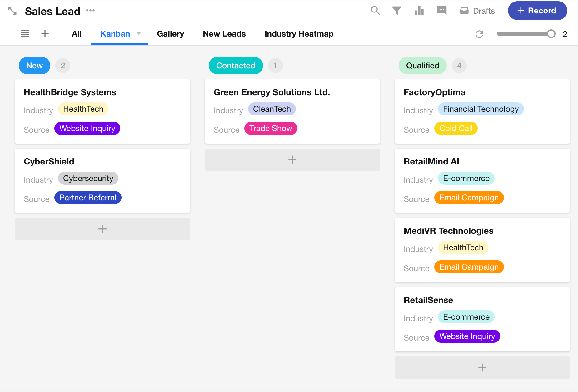The width and height of the screenshot is (578, 392).
Task: Open the search magnifier icon
Action: 375,11
